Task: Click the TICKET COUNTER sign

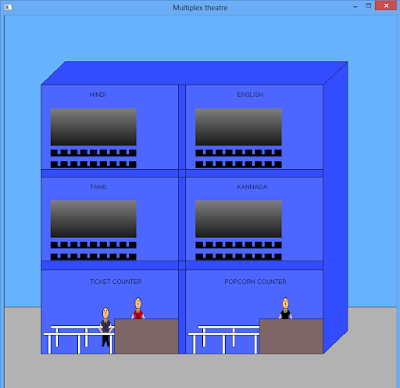Action: click(x=115, y=282)
